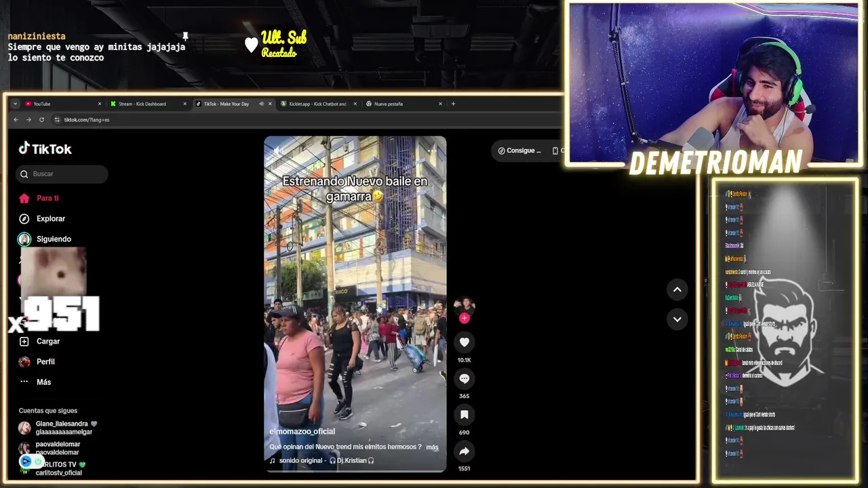Click the Para ti home icon
Viewport: 868px width, 488px height.
(24, 198)
